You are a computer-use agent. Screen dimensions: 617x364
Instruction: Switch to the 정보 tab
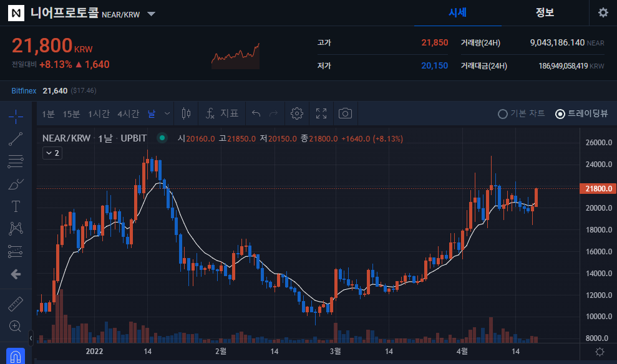point(545,12)
